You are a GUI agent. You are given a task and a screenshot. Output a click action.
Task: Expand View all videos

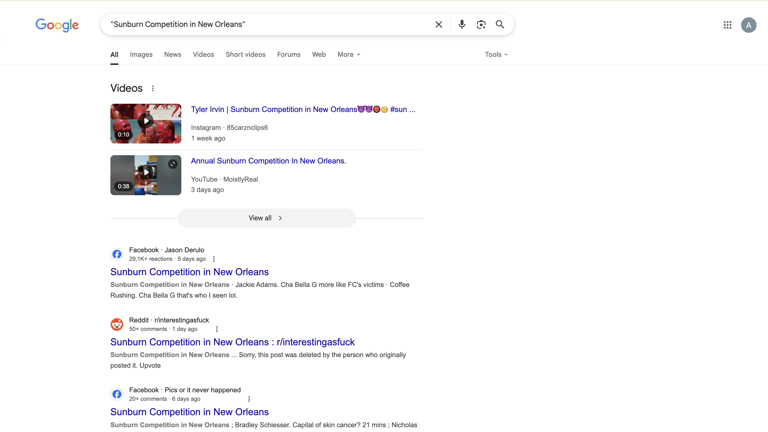(x=266, y=218)
